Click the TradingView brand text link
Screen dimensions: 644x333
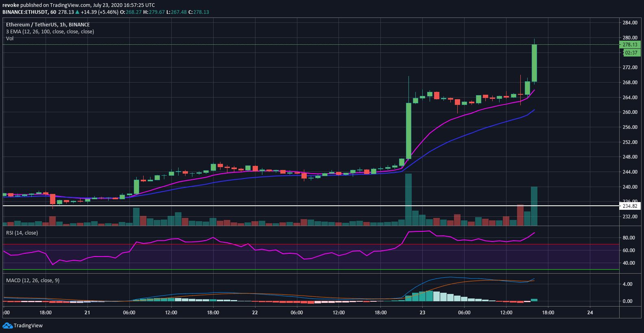point(28,325)
